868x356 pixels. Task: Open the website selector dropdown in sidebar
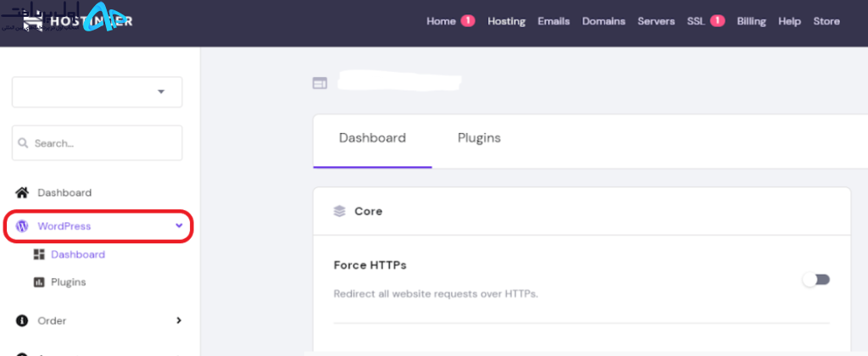pyautogui.click(x=97, y=92)
